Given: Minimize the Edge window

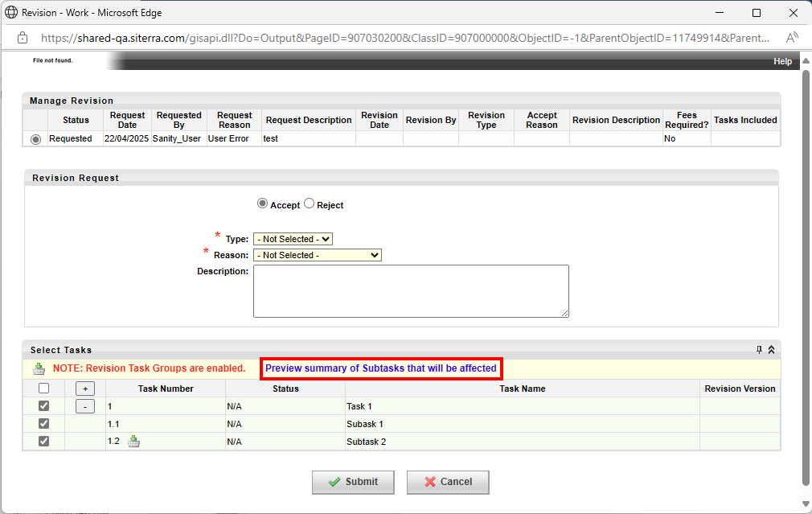Looking at the screenshot, I should tap(720, 13).
